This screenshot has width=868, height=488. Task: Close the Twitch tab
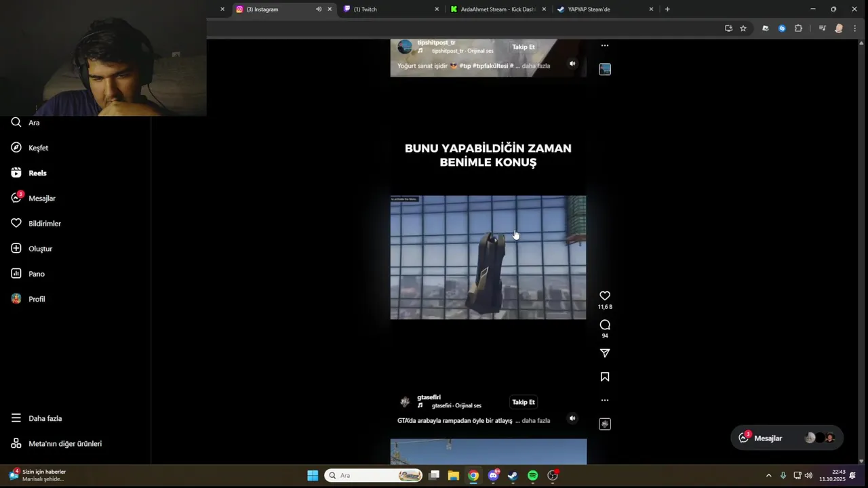click(x=437, y=9)
